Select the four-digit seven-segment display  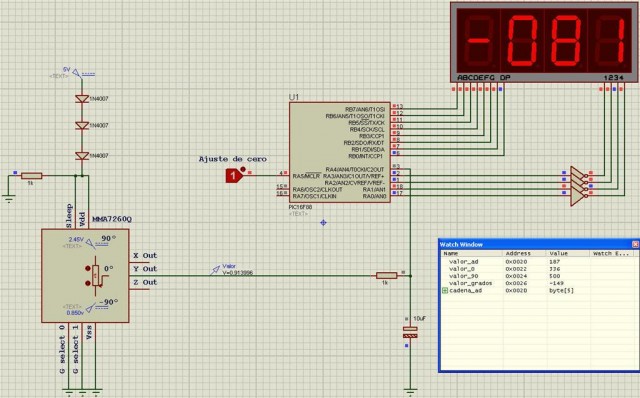coord(545,42)
